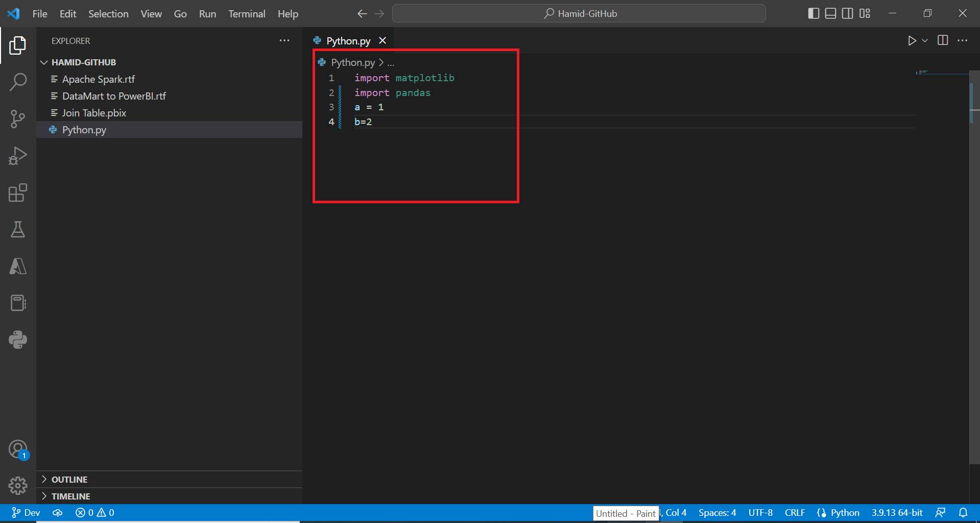Screen dimensions: 980x523
Task: Open the Explorer view in activity bar
Action: pos(18,45)
